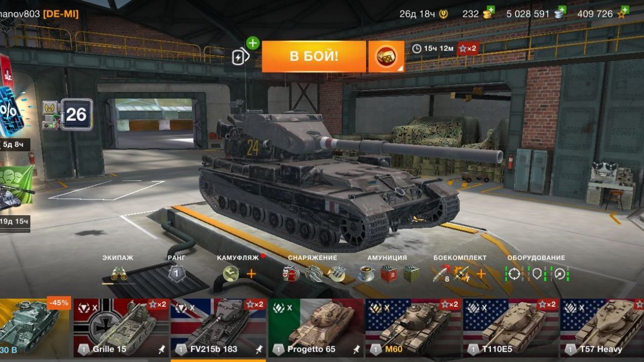Open the shield equipment slot under ОБОРУДОВАНИЕ

click(x=536, y=274)
